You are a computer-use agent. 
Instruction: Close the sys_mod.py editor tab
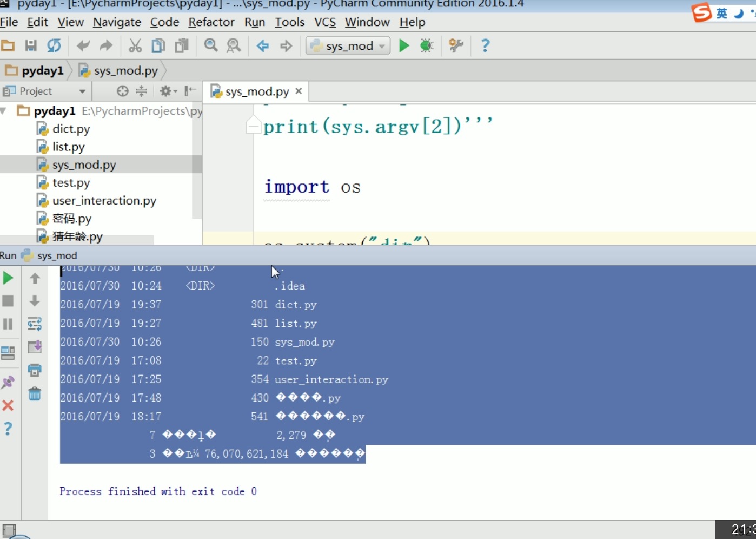pyautogui.click(x=299, y=91)
